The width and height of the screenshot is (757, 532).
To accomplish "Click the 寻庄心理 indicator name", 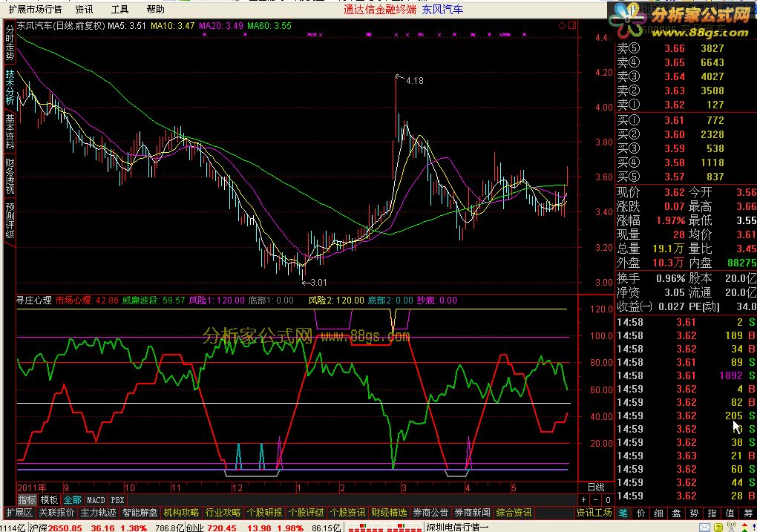I will click(x=34, y=301).
